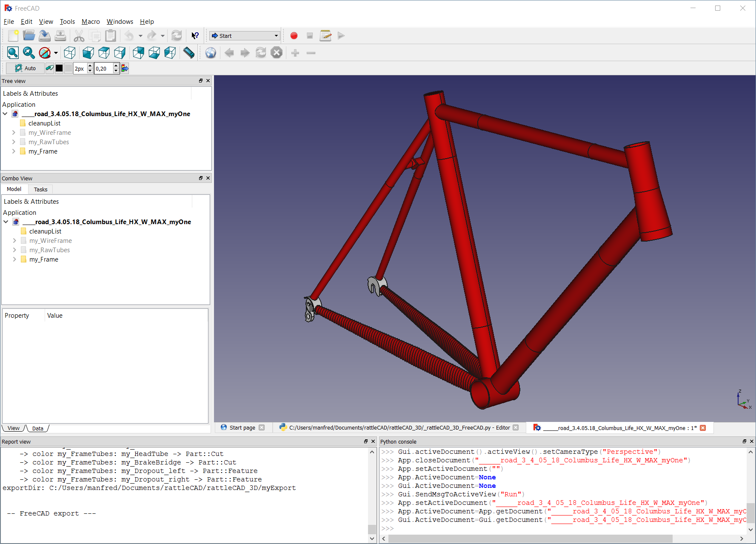This screenshot has width=756, height=544.
Task: Set front view
Action: 88,53
